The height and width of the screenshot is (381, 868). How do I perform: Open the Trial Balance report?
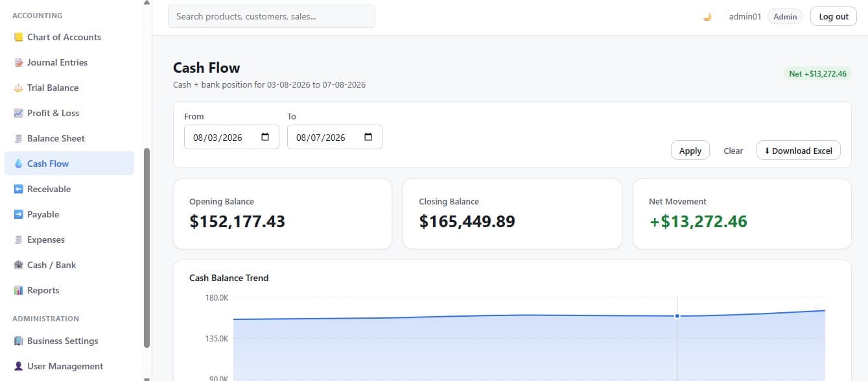(x=69, y=88)
